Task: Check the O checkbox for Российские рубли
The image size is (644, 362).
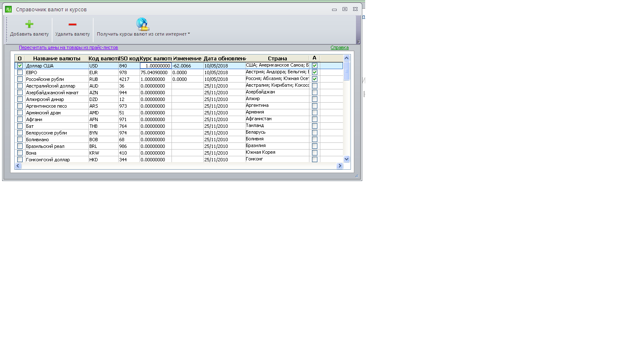Action: pyautogui.click(x=20, y=79)
